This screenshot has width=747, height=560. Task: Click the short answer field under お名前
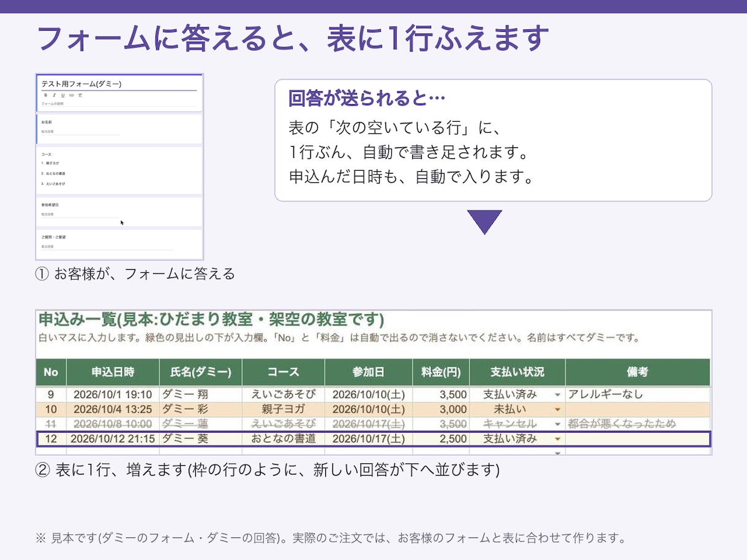[x=80, y=132]
